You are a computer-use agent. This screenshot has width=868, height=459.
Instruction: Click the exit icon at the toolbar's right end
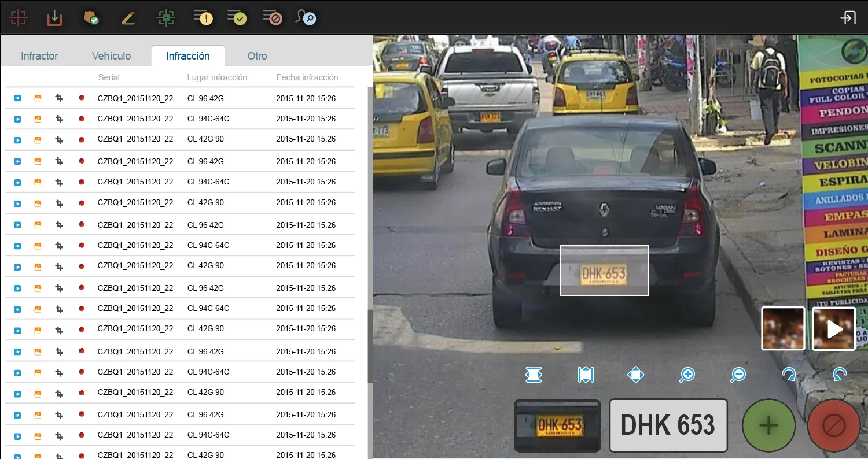[848, 18]
